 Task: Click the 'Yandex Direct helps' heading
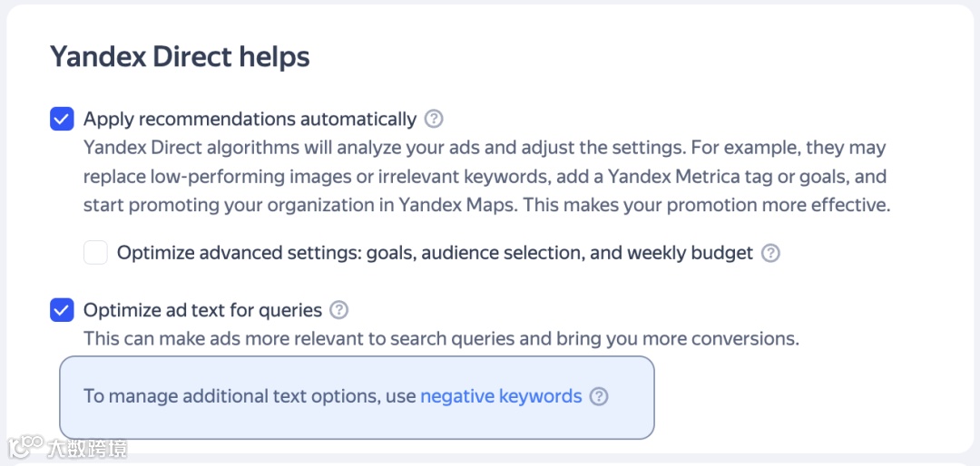[x=180, y=57]
